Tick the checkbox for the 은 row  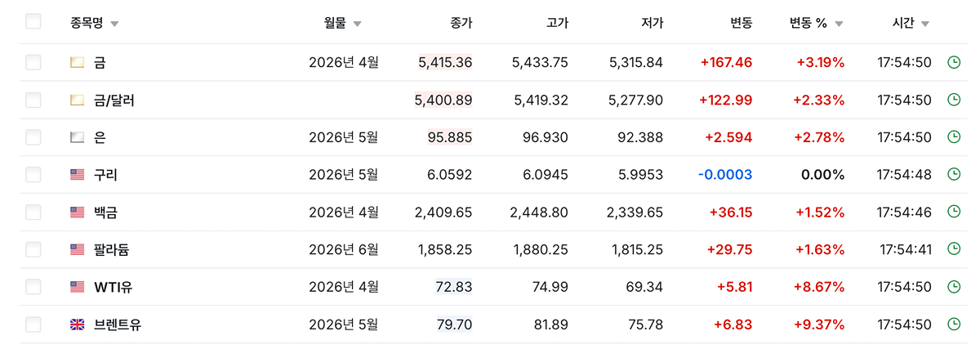pos(33,137)
